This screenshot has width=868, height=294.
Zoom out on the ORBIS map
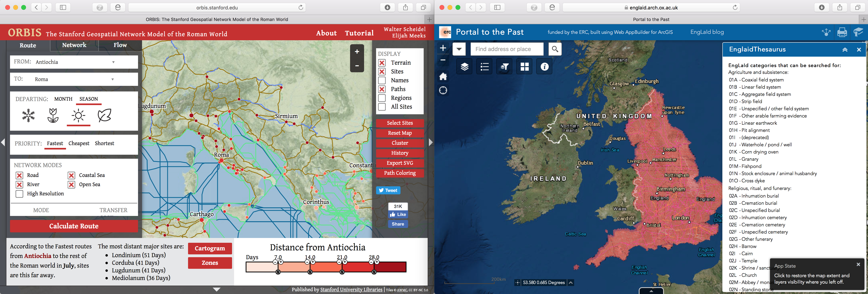357,65
